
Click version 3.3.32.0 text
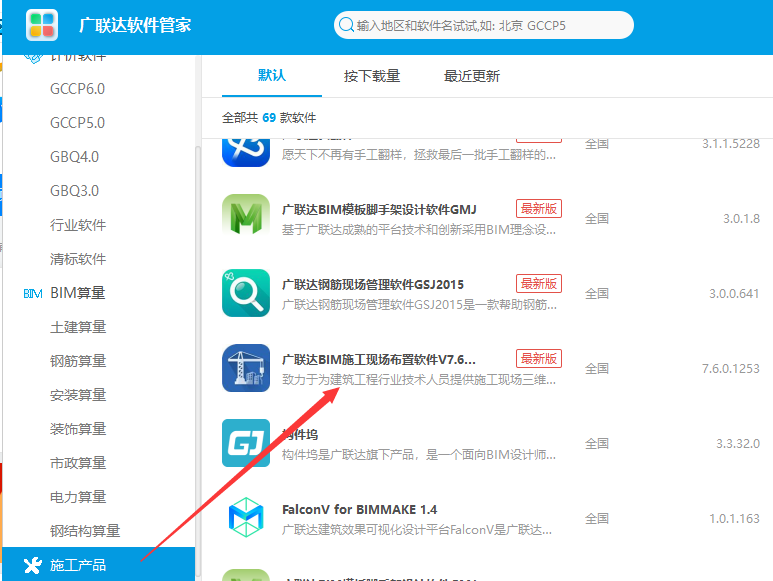point(738,443)
